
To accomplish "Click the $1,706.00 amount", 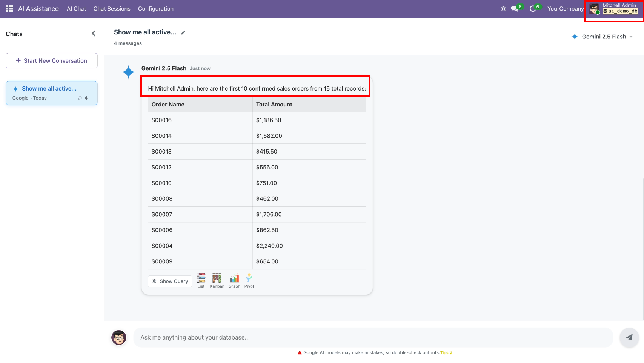I will [269, 214].
